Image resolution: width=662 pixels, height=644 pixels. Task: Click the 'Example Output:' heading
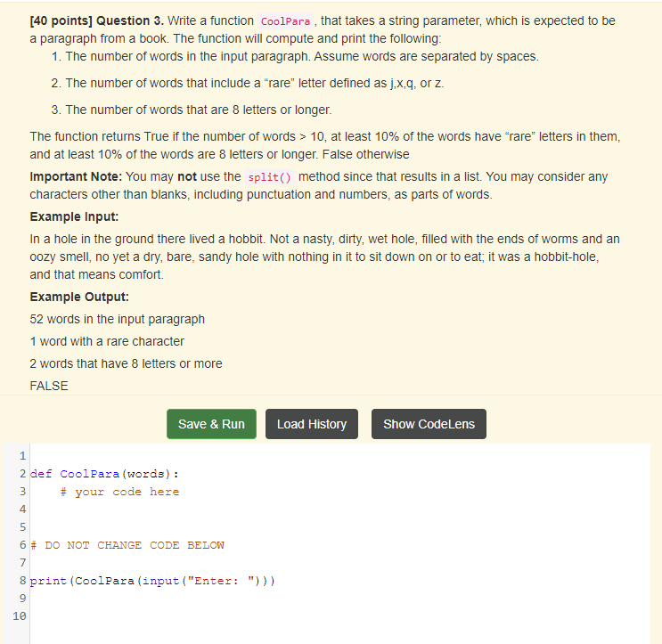point(79,297)
